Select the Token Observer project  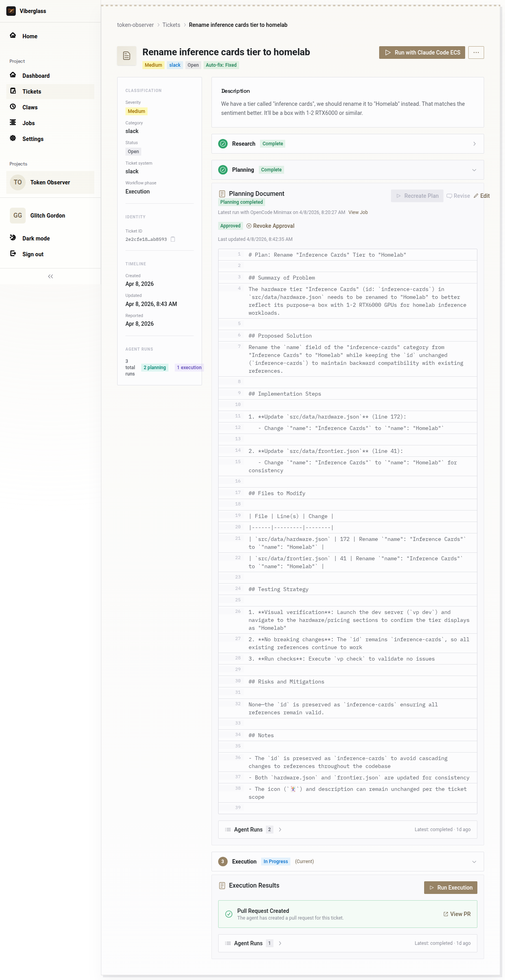coord(50,182)
